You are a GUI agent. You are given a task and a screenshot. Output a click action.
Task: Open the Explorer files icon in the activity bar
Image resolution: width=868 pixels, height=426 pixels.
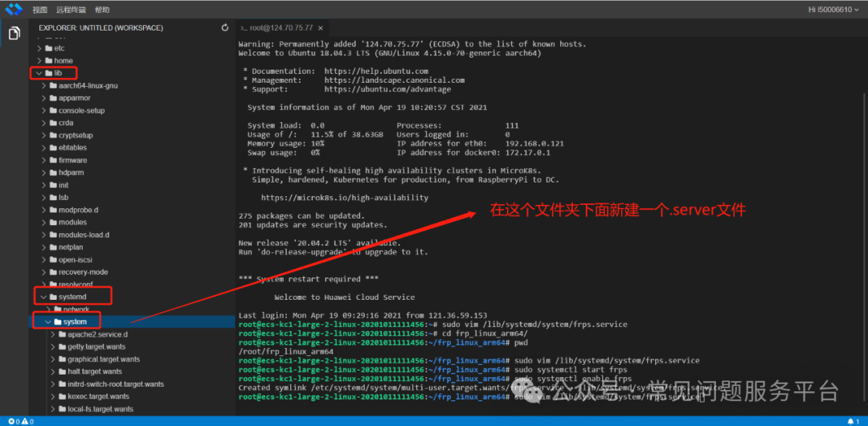[14, 33]
